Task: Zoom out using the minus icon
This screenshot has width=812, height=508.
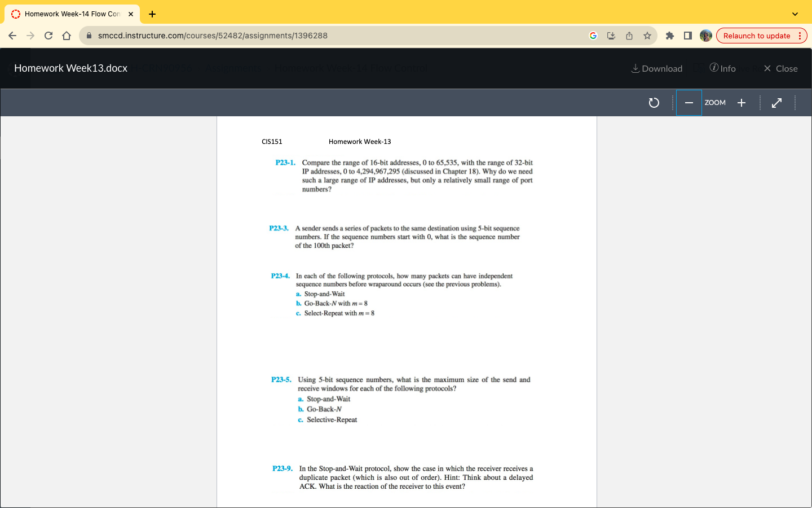Action: click(x=689, y=103)
